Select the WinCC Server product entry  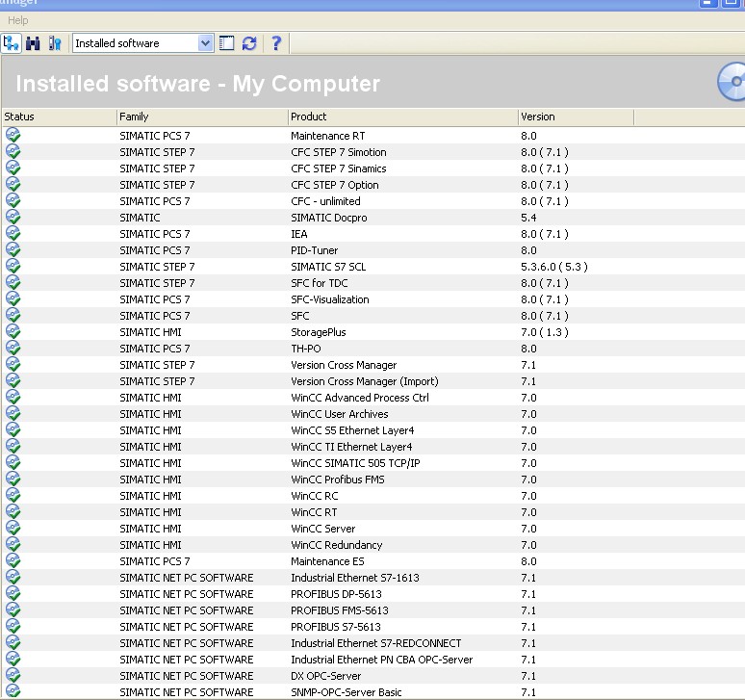point(323,529)
